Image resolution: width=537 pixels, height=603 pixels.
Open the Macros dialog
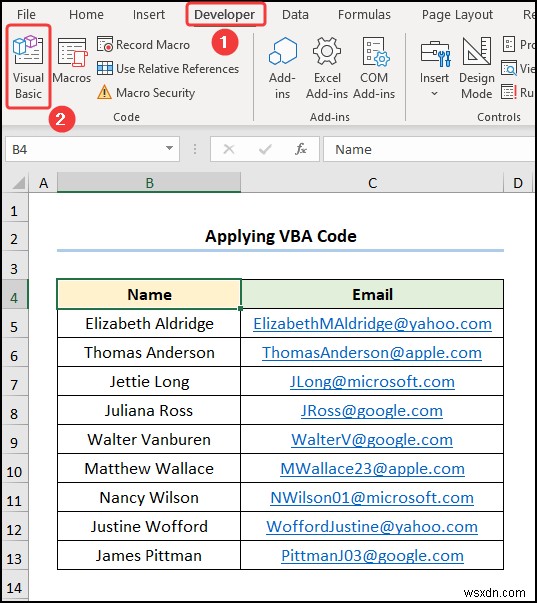[x=72, y=62]
